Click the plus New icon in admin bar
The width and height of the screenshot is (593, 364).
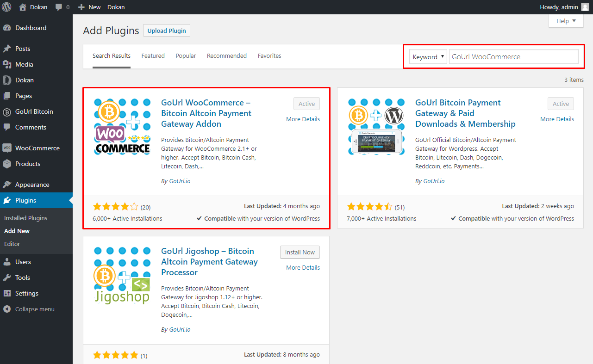click(x=81, y=7)
